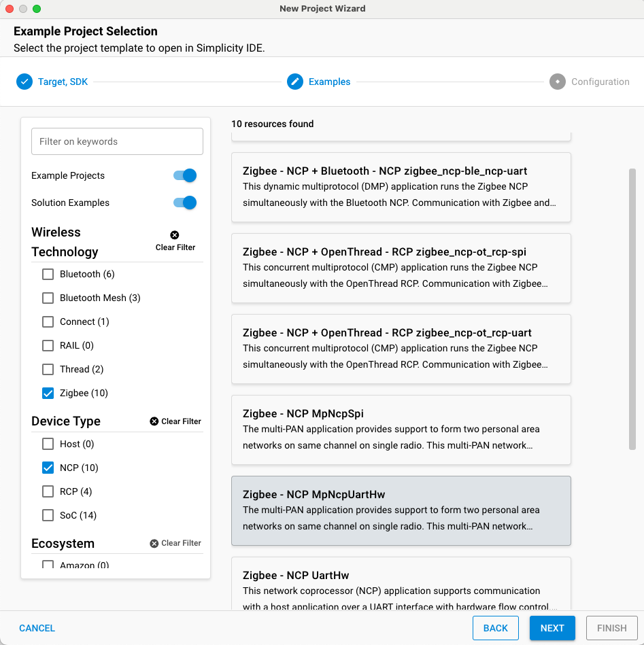Viewport: 644px width, 645px height.
Task: Click the Target, SDK checkmark step icon
Action: [x=24, y=82]
